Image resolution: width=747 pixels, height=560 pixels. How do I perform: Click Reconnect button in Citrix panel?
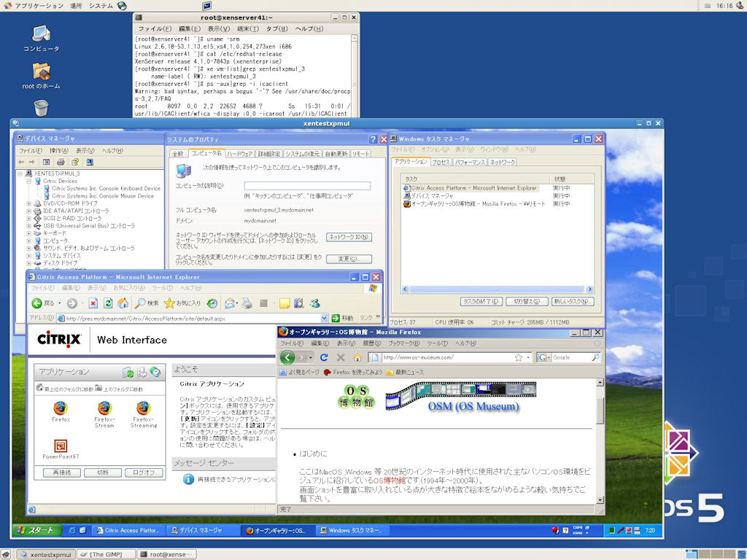61,472
